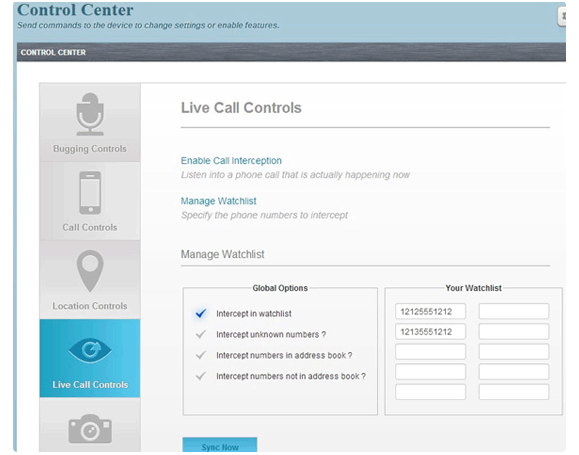The image size is (579, 455).
Task: Click empty watchlist field right of 12125551212
Action: tap(514, 311)
